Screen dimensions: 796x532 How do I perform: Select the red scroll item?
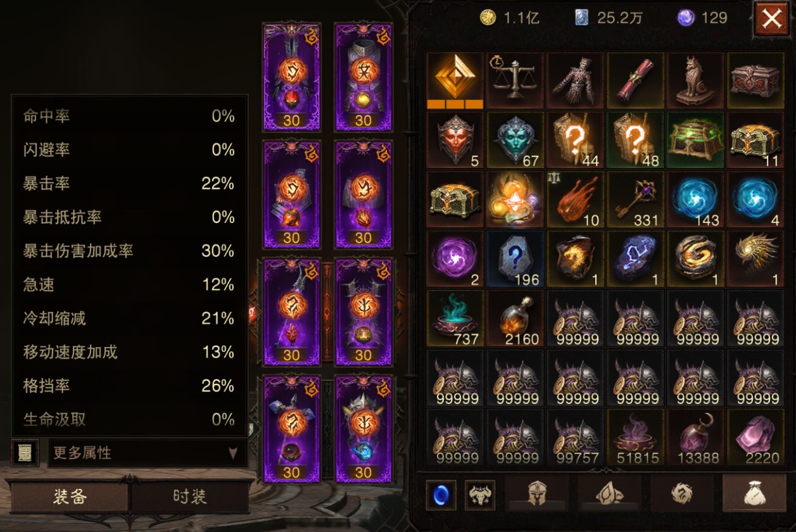(x=635, y=80)
